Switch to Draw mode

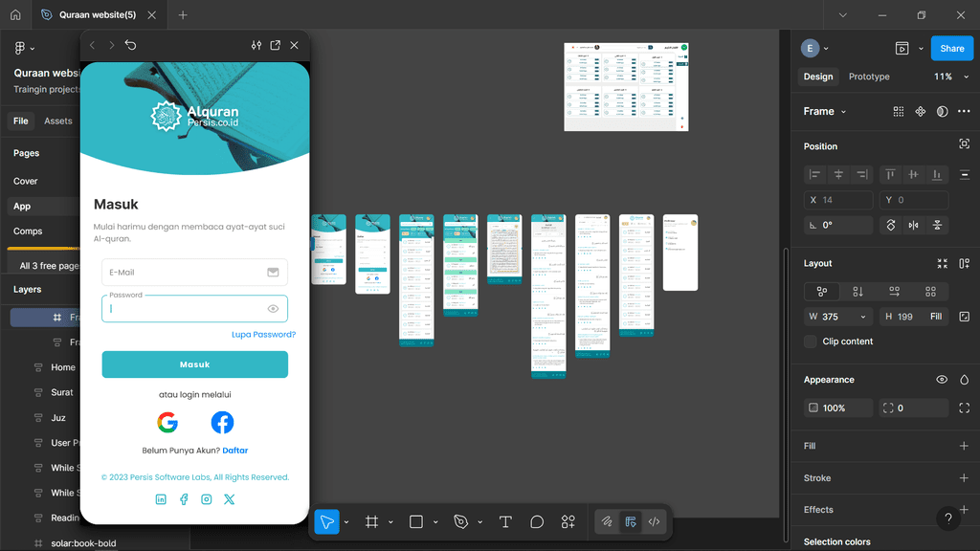pos(606,521)
